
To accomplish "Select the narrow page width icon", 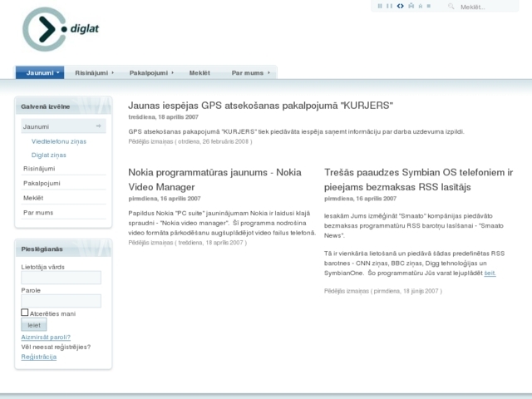I will (380, 6).
